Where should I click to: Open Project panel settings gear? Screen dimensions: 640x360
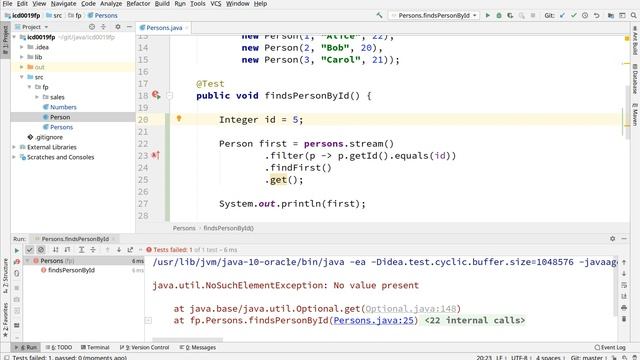pyautogui.click(x=118, y=27)
